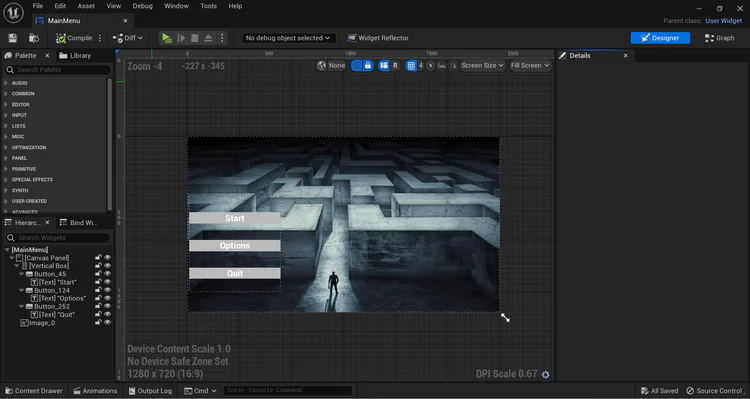Toggle the layout outlines icon

pyautogui.click(x=384, y=66)
